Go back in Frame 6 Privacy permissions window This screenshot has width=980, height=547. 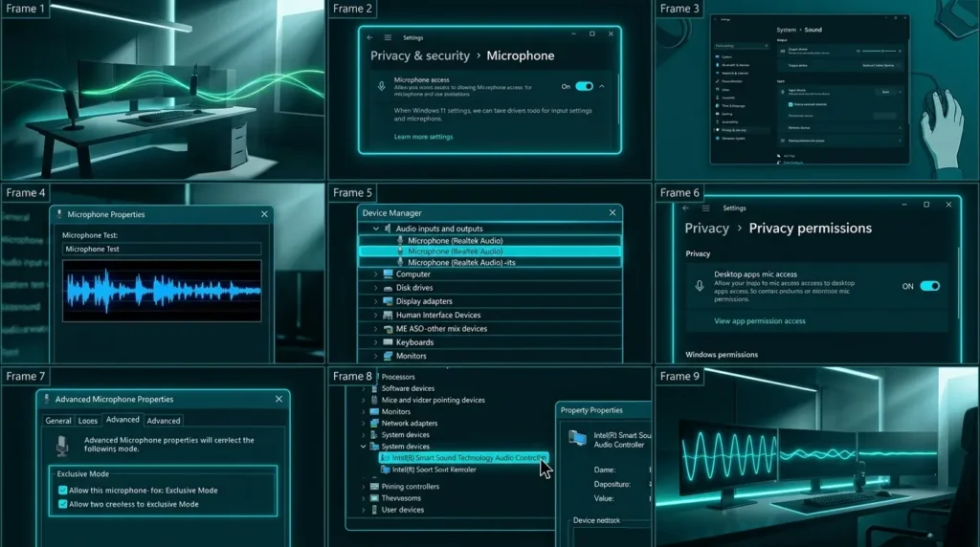point(686,208)
